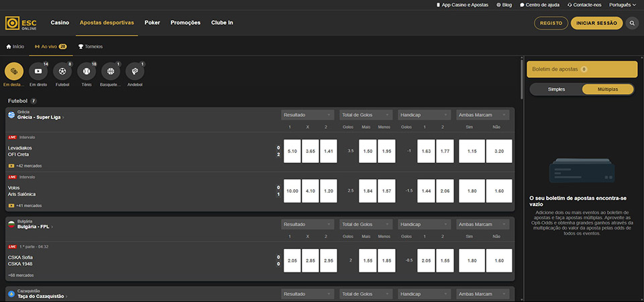The height and width of the screenshot is (302, 644).
Task: Go to Clube In section
Action: (x=222, y=23)
